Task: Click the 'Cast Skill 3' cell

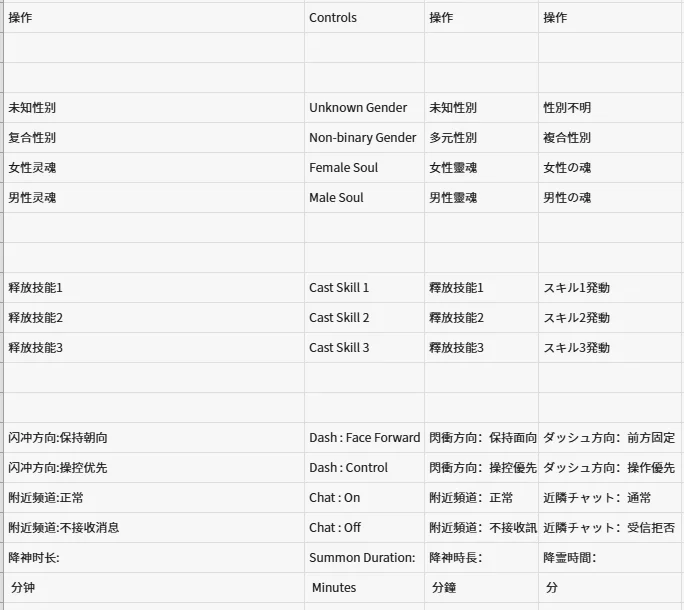Action: click(364, 348)
